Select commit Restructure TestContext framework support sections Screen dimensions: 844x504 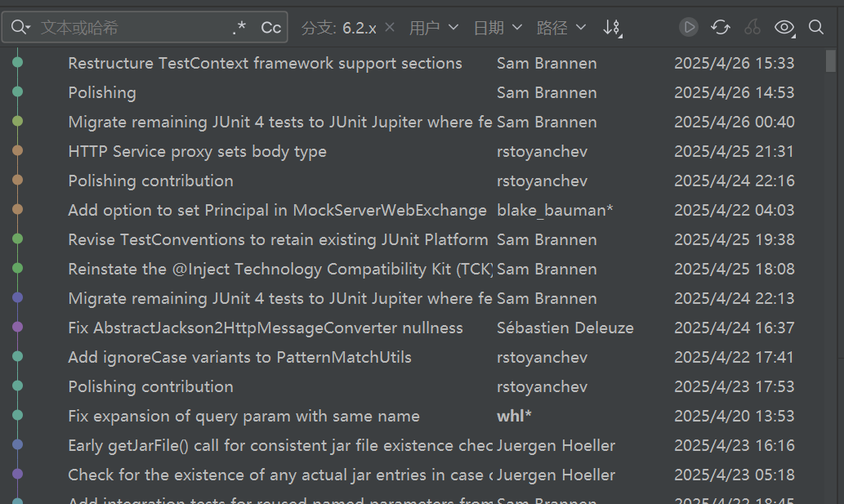click(x=265, y=63)
